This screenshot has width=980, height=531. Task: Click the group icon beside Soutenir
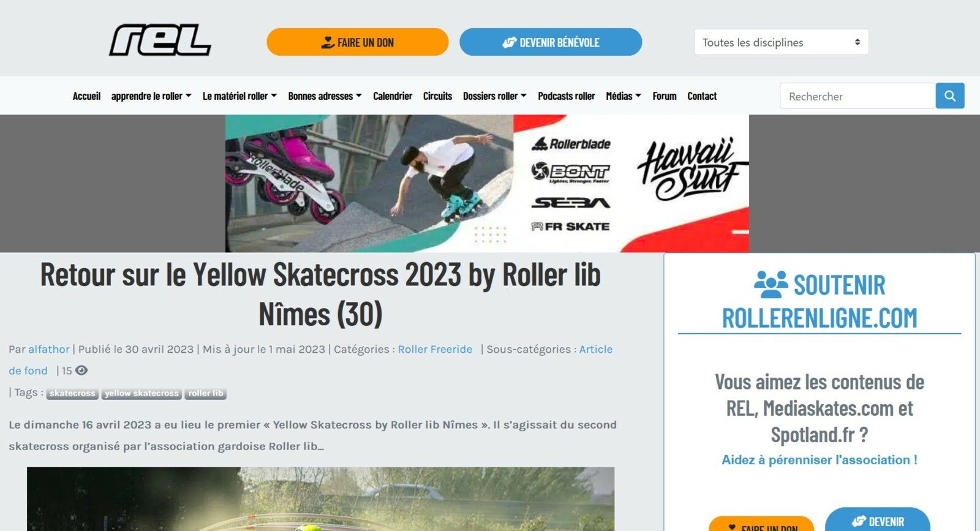[x=771, y=284]
